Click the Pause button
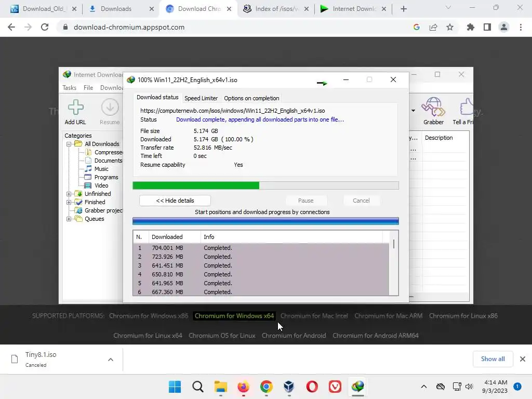 coord(305,201)
